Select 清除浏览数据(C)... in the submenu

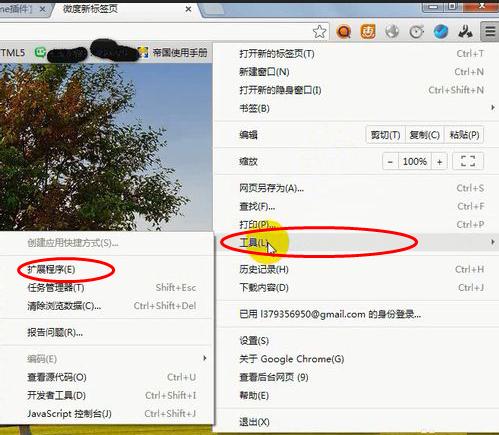[106, 306]
